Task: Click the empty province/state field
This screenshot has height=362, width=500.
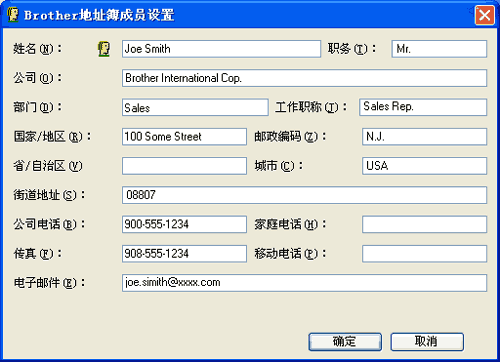Action: tap(184, 166)
